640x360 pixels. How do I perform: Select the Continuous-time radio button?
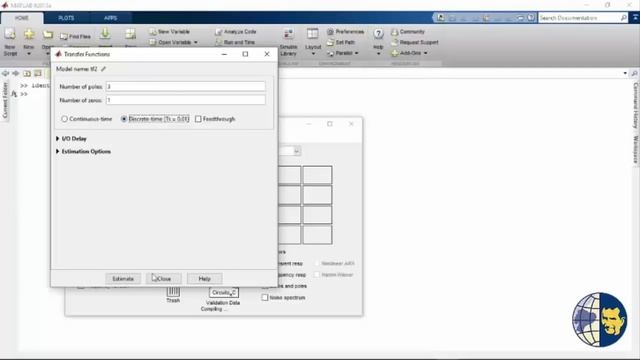(x=64, y=119)
